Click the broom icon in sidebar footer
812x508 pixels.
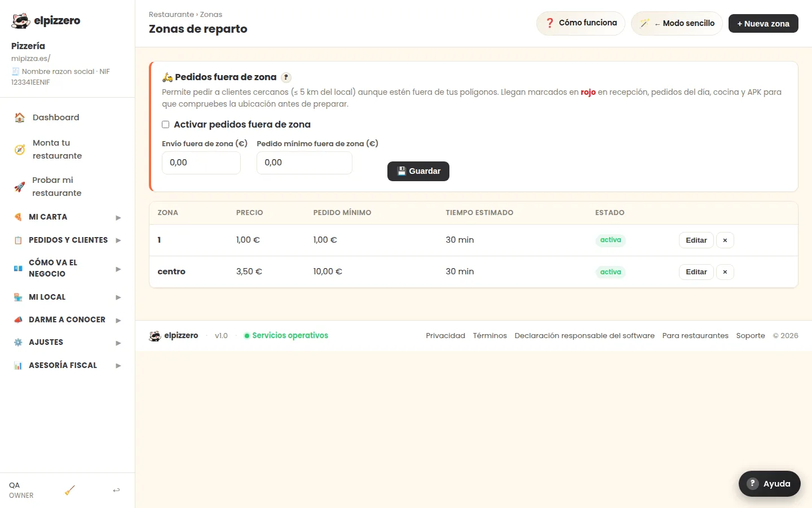pos(70,491)
